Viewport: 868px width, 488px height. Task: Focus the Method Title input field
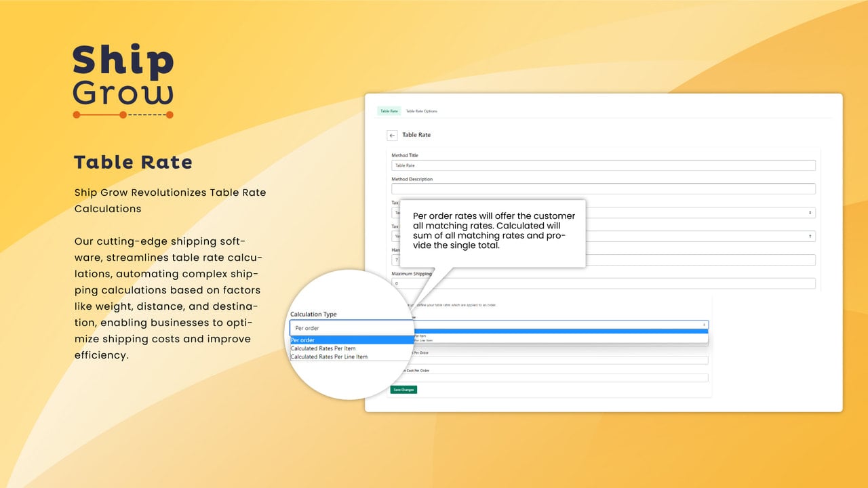[603, 165]
